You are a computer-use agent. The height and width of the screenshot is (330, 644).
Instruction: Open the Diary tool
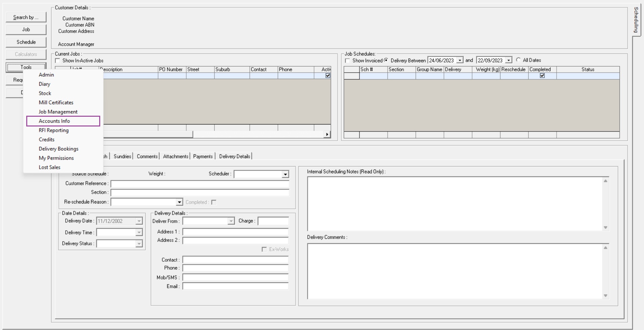tap(44, 84)
